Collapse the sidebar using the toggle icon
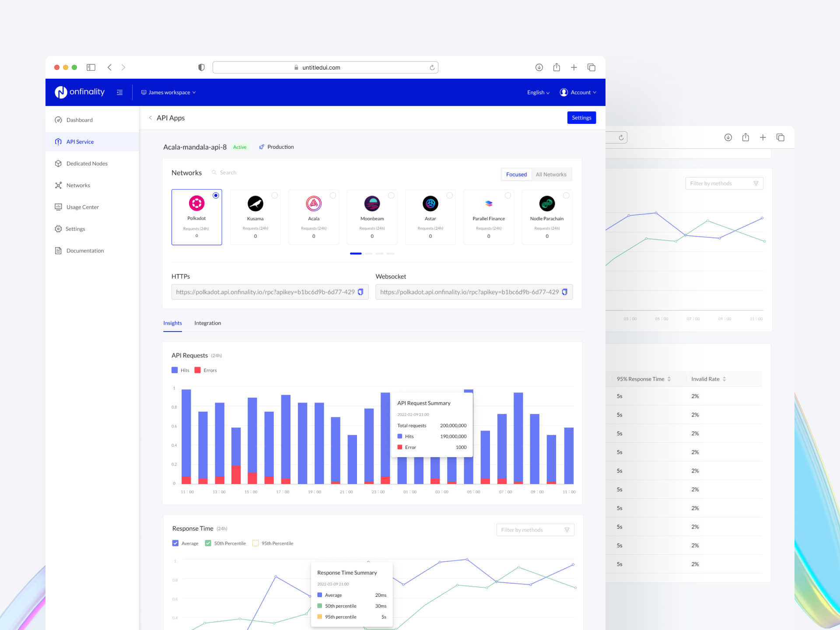This screenshot has height=630, width=840. click(119, 92)
